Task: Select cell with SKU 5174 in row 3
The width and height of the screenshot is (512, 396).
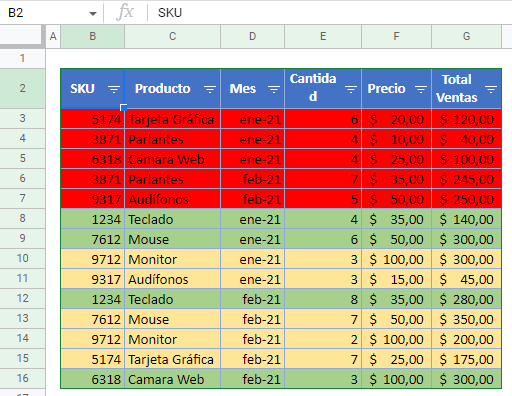Action: [93, 119]
